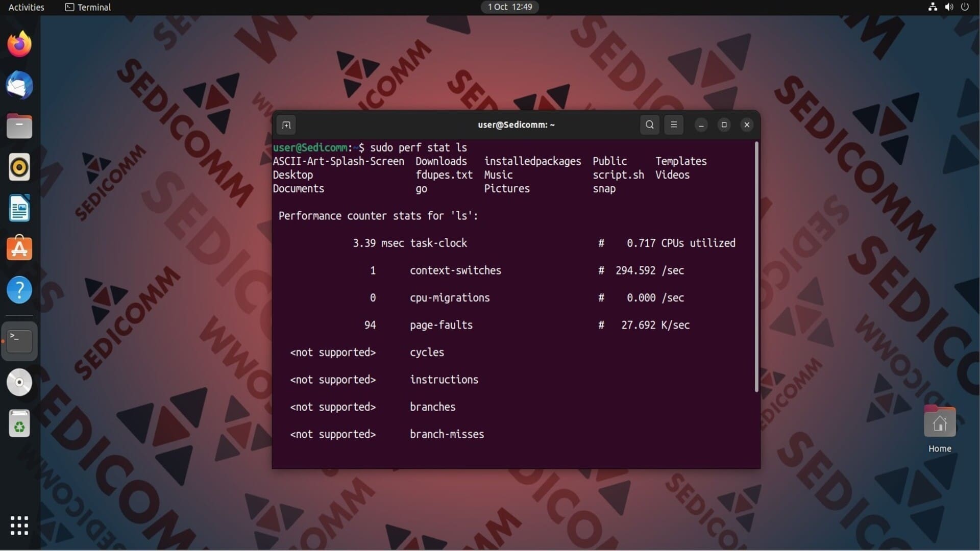Click the 'instructions' counter label
This screenshot has height=551, width=980.
coord(444,380)
